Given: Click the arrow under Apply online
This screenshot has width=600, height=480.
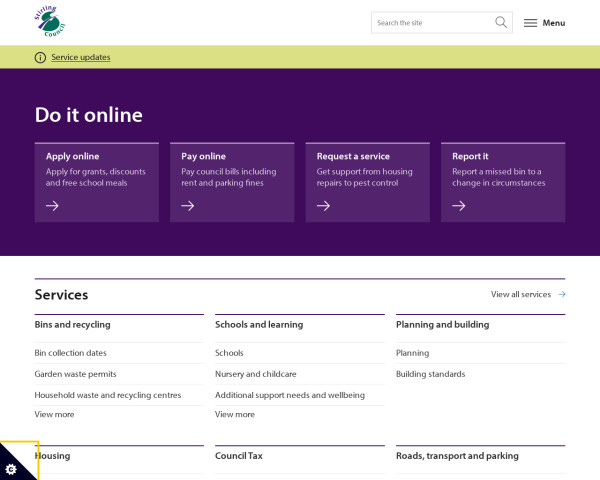Looking at the screenshot, I should point(53,206).
